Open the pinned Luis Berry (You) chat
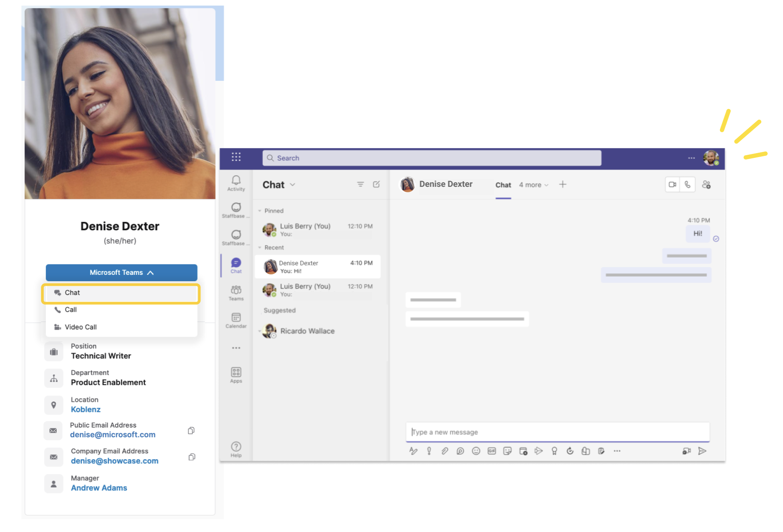Screen dimensions: 783x532 (x=318, y=229)
